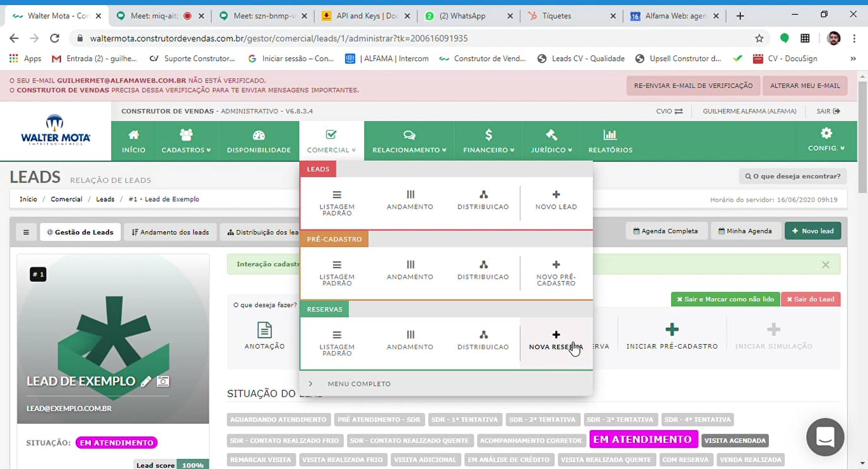Open Listagem Padrão under Pré-Cadastro

click(337, 273)
